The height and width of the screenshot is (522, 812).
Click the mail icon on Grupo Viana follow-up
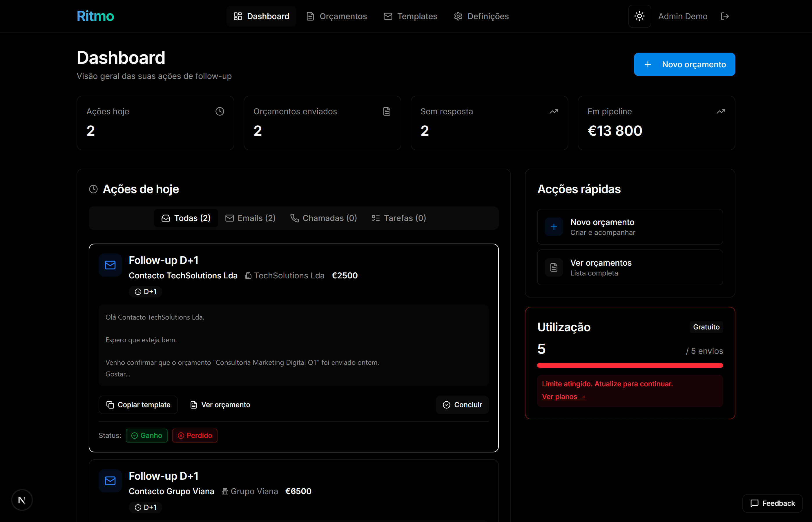[110, 481]
